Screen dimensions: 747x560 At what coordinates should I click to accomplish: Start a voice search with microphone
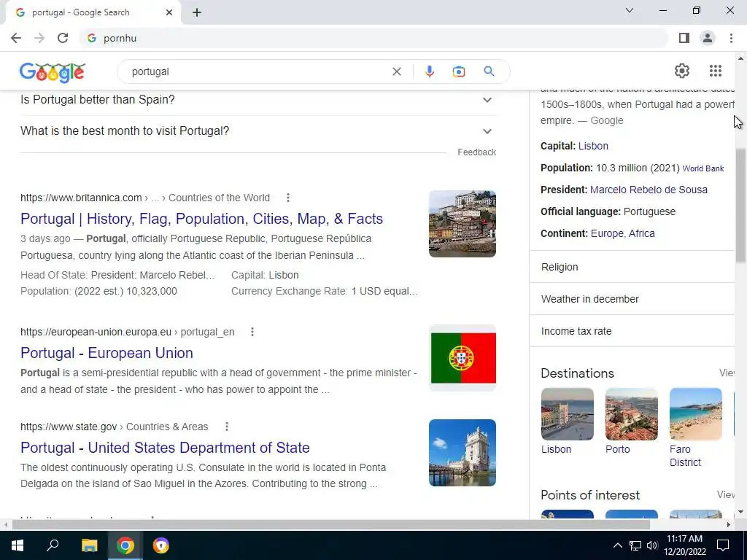pos(429,71)
